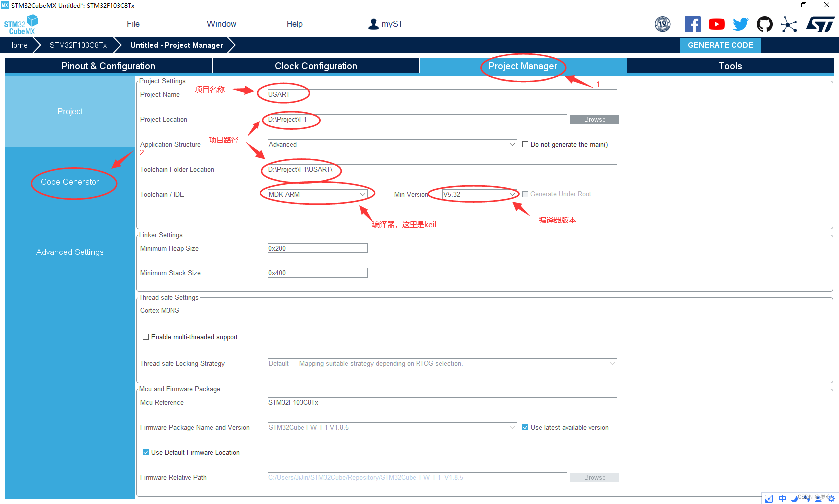Click the GENERATE CODE button

click(x=720, y=45)
